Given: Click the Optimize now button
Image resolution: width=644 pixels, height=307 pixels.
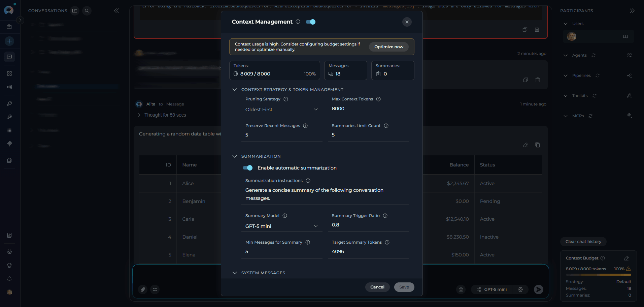Looking at the screenshot, I should click(x=388, y=47).
